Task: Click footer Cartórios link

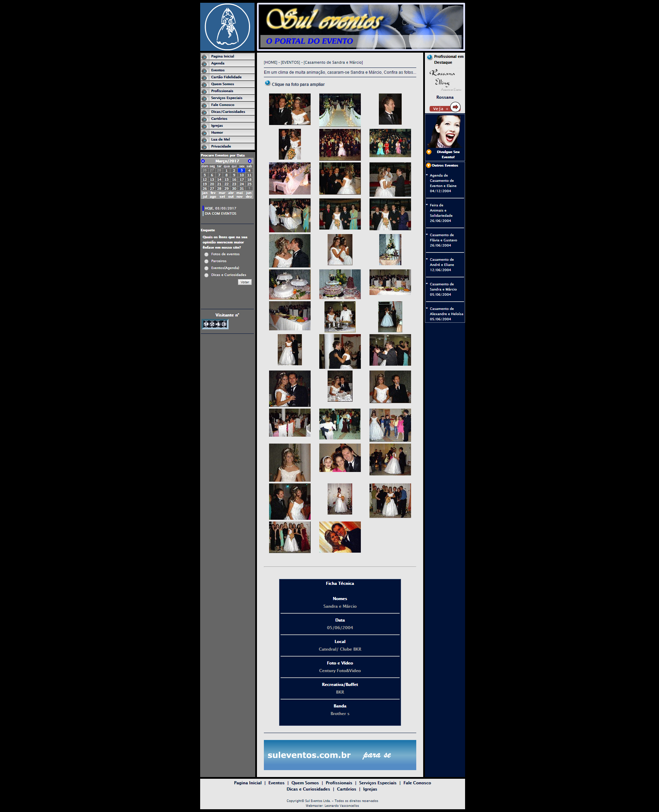Action: click(x=346, y=789)
